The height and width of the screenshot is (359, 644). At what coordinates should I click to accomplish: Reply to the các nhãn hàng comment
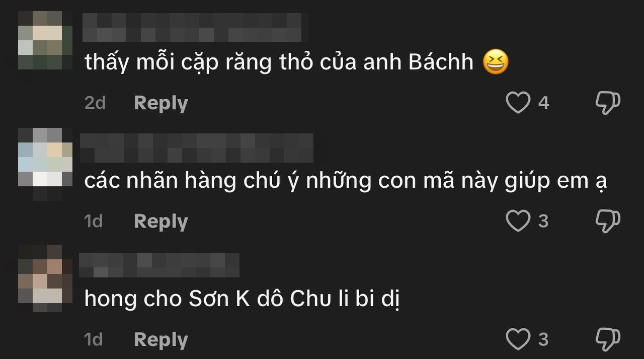click(160, 221)
